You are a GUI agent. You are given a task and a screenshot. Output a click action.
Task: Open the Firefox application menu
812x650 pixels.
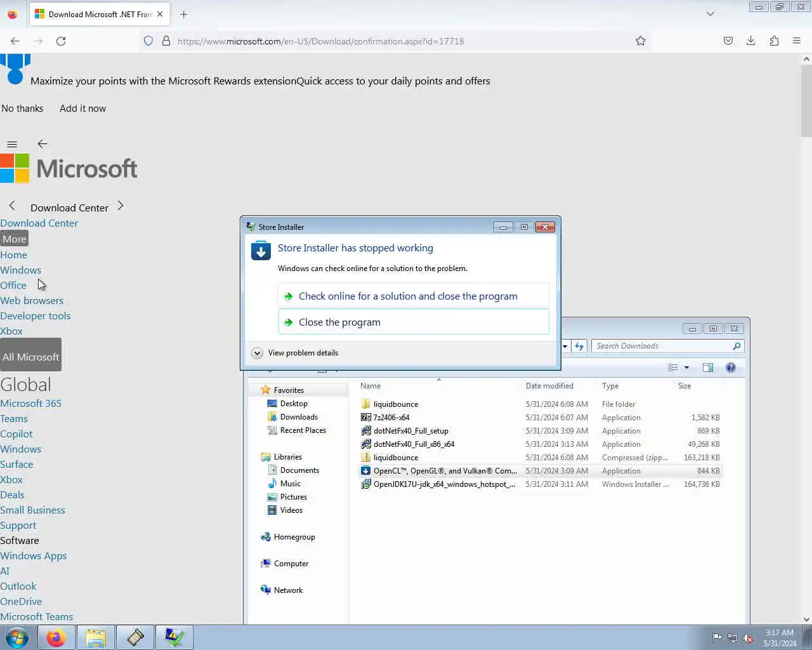coord(797,41)
